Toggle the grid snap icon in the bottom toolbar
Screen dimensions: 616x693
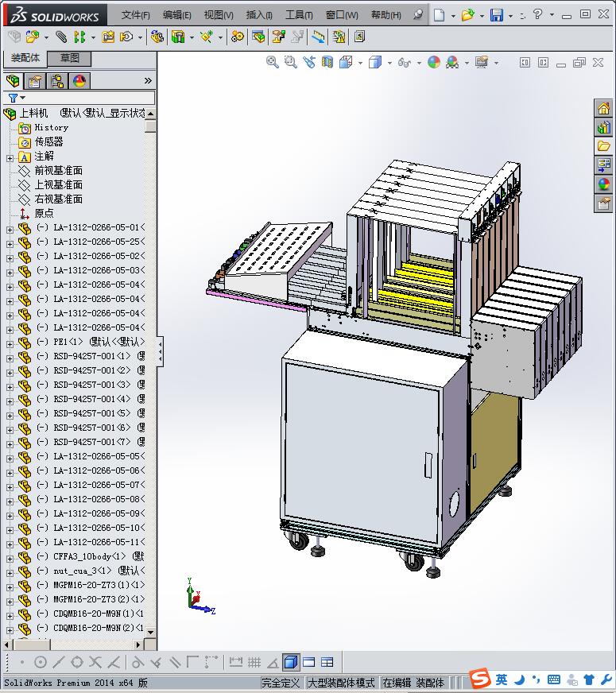254,662
